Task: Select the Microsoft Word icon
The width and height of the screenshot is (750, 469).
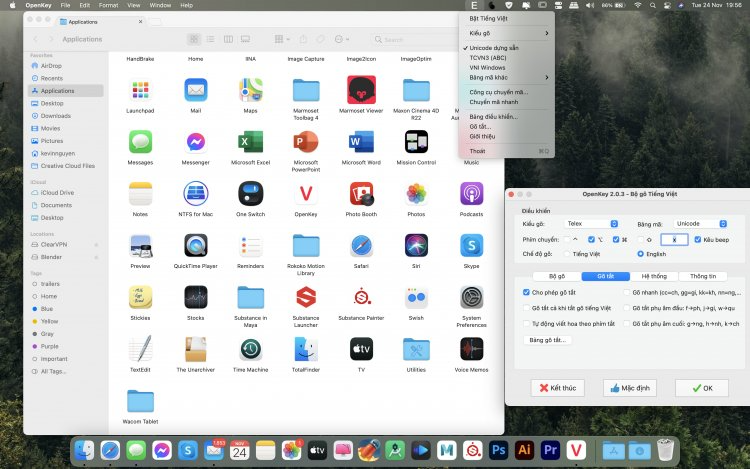Action: point(361,142)
